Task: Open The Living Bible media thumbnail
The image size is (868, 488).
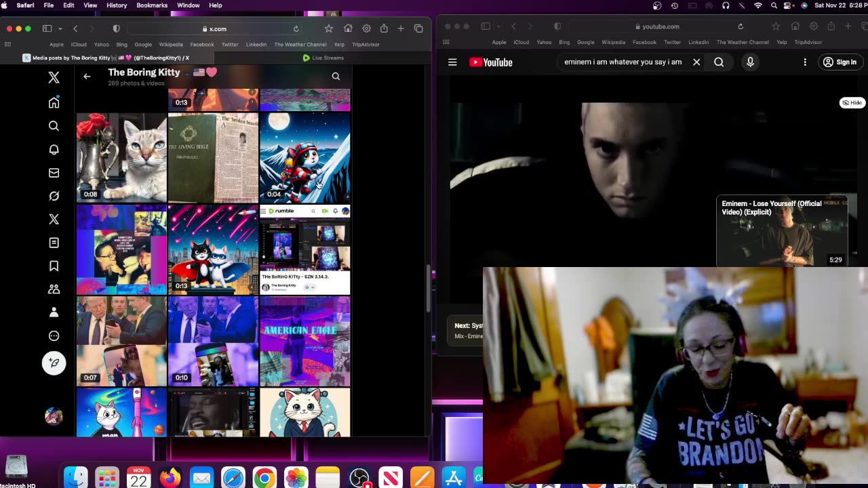Action: [213, 158]
